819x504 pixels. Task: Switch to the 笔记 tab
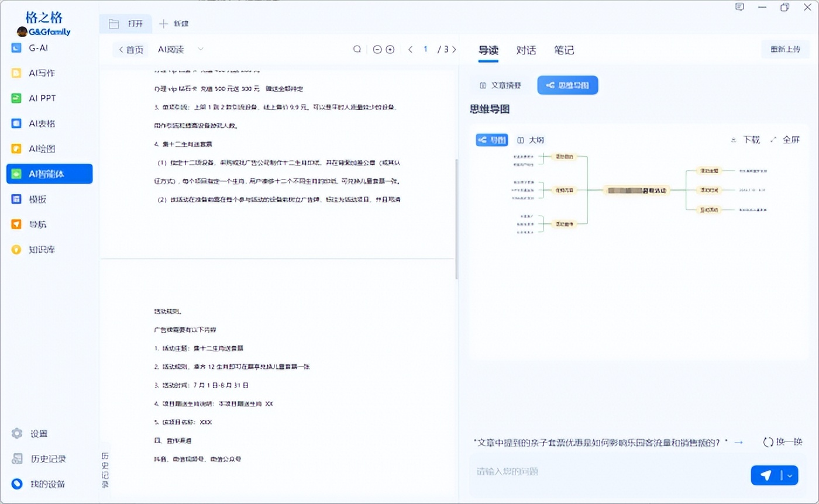pyautogui.click(x=564, y=50)
